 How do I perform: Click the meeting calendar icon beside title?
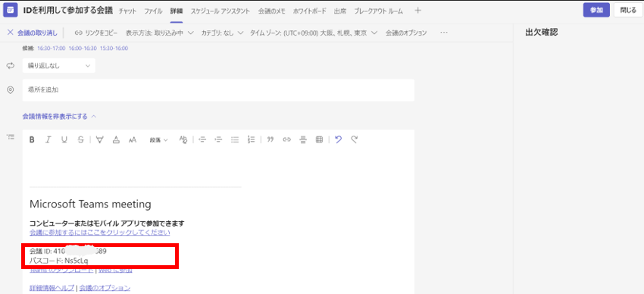click(11, 11)
